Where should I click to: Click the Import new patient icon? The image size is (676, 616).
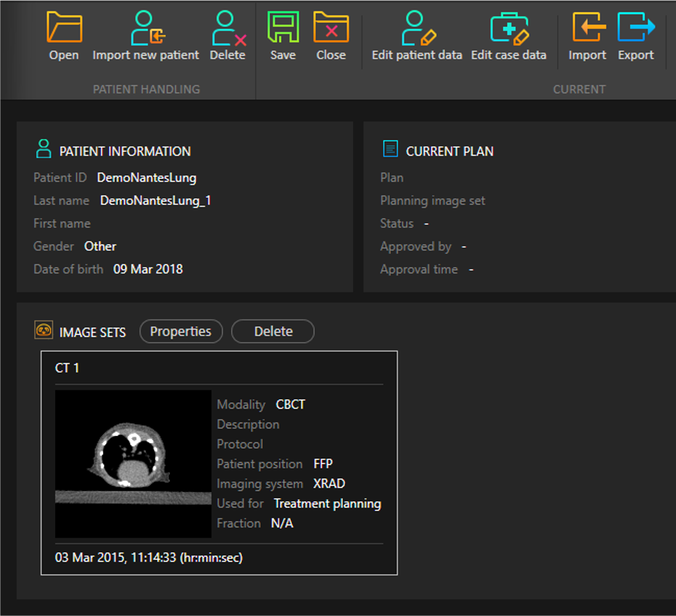coord(146,28)
